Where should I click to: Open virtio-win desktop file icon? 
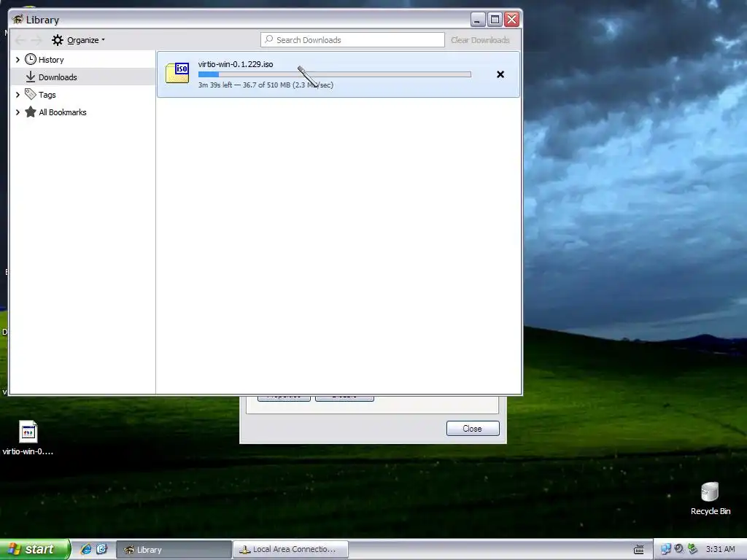[x=28, y=437]
